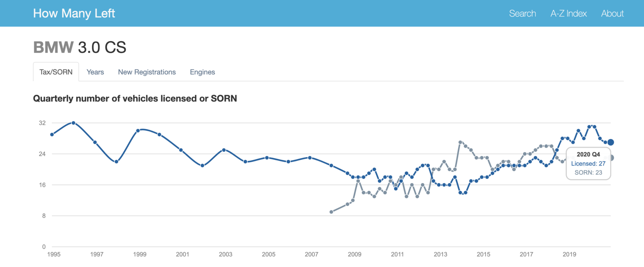The height and width of the screenshot is (267, 644).
Task: Open the Engines tab
Action: [202, 72]
